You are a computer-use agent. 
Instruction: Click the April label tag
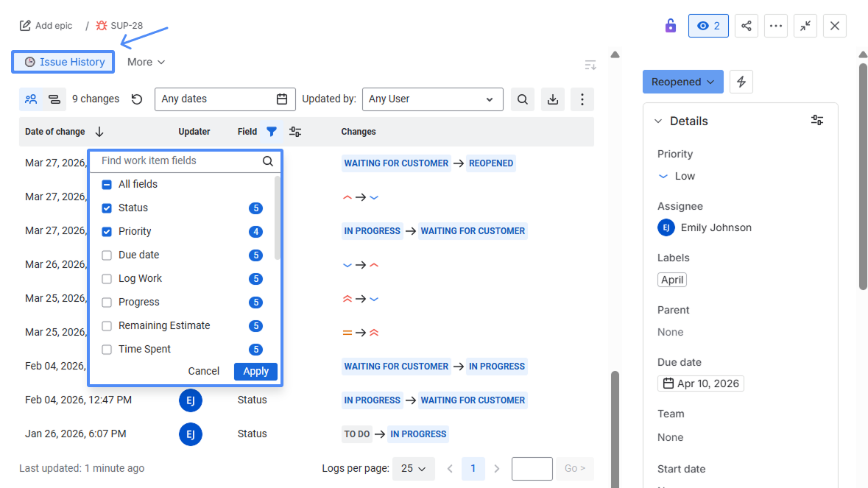coord(672,280)
